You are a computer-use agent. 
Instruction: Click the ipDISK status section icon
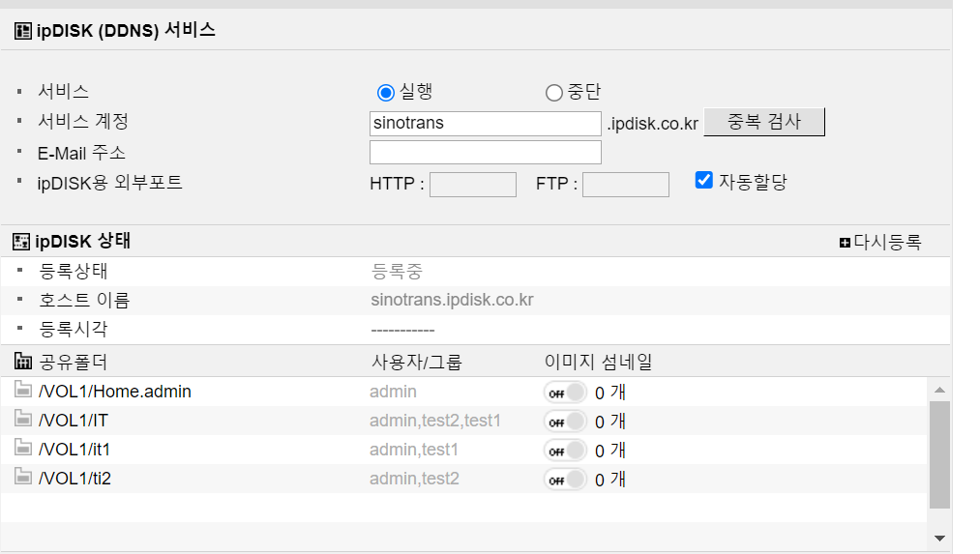21,242
